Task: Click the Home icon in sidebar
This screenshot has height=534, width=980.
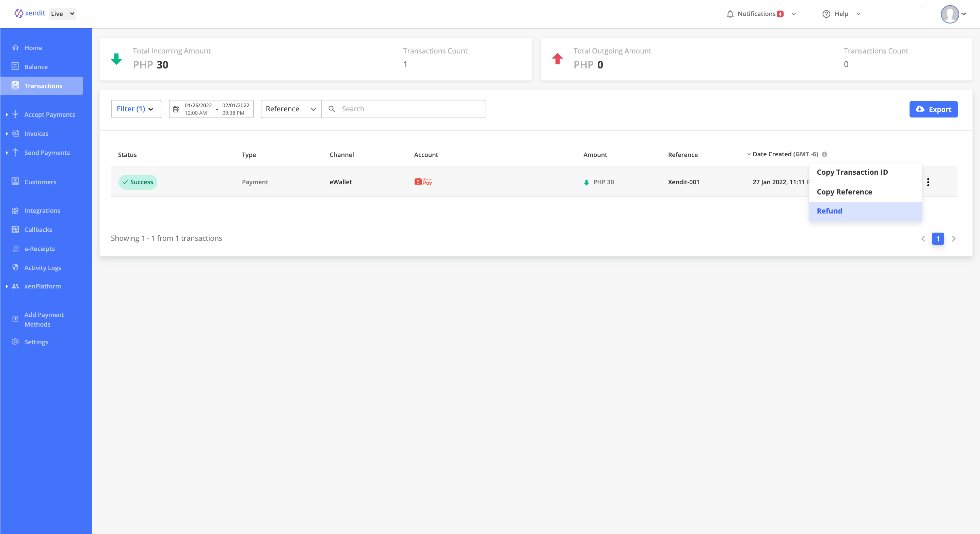Action: (x=15, y=48)
